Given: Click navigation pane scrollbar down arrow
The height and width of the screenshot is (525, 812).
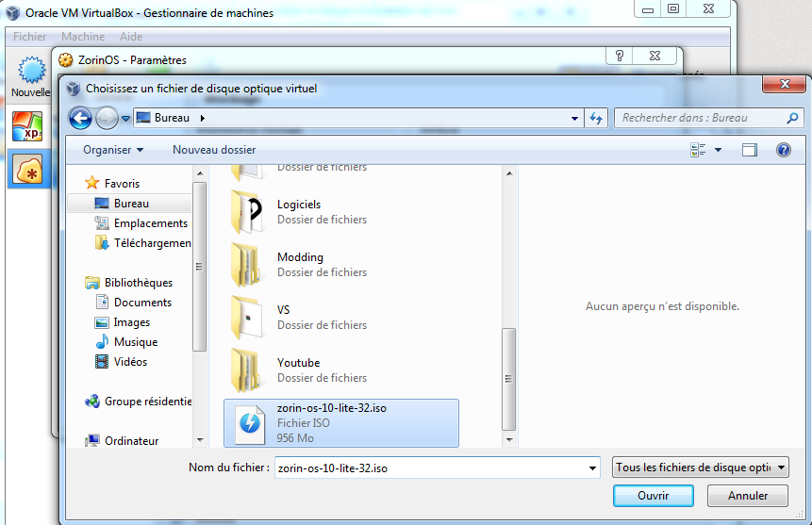Looking at the screenshot, I should pos(200,440).
